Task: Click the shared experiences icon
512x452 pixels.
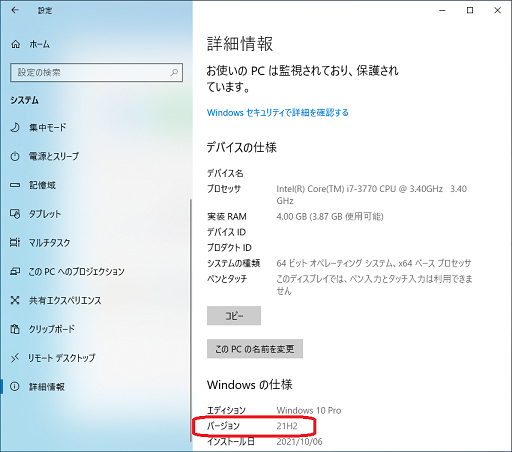Action: tap(15, 300)
